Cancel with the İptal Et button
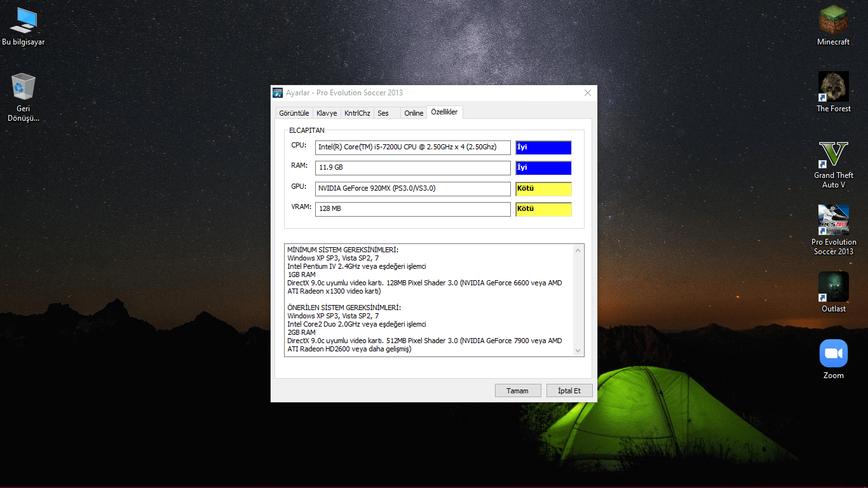Viewport: 868px width, 488px height. (569, 391)
